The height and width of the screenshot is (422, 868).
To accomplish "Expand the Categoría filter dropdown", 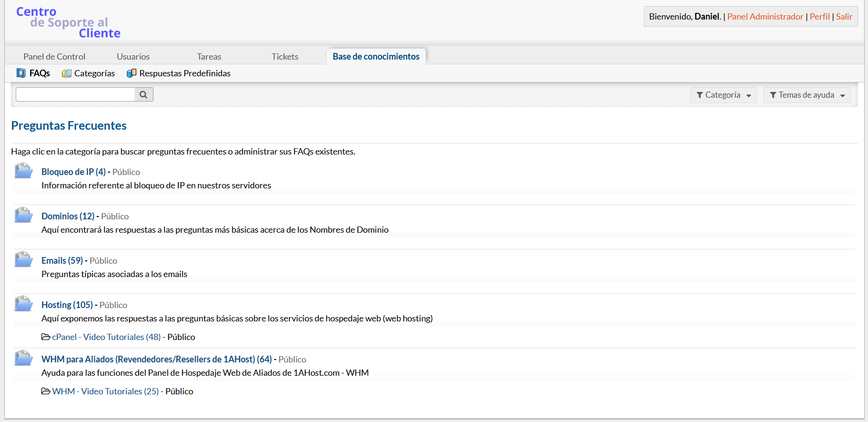I will [723, 95].
